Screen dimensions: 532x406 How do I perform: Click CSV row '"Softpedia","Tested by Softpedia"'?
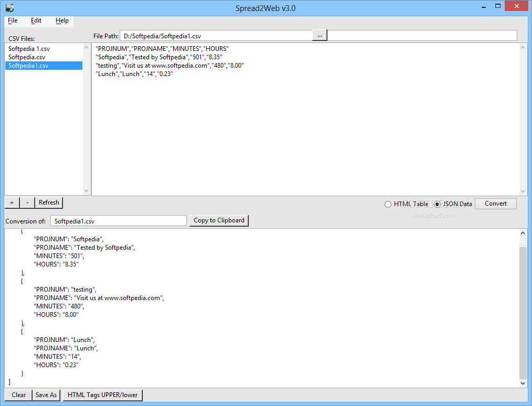(159, 57)
